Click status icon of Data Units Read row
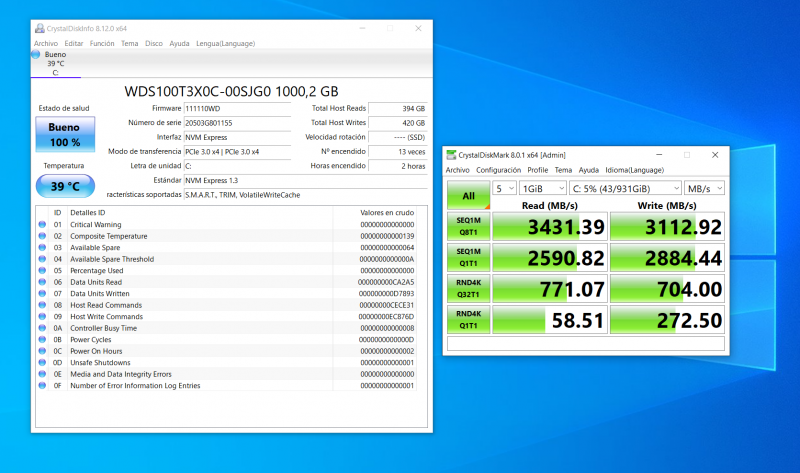The width and height of the screenshot is (800, 473). tap(42, 282)
